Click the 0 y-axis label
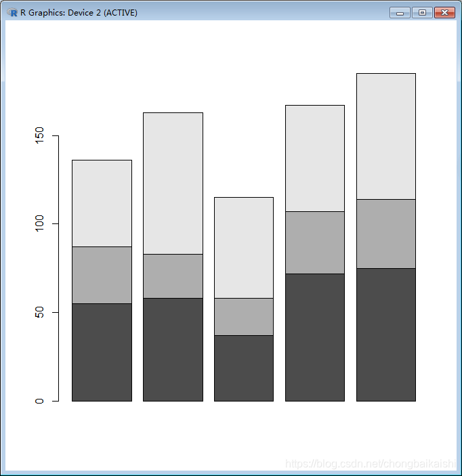This screenshot has height=476, width=462. 39,401
